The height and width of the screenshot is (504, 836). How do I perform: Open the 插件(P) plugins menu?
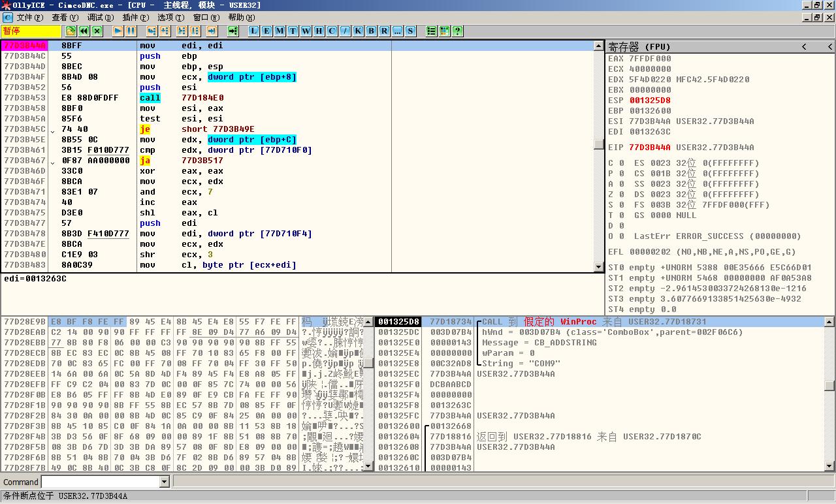135,18
